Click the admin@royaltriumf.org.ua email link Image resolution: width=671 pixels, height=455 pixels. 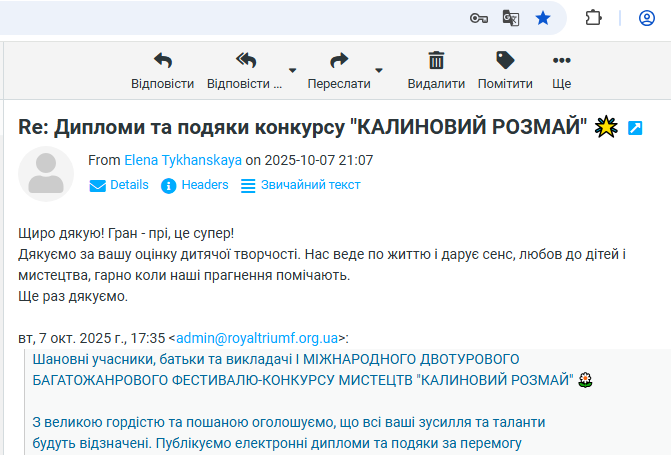point(257,338)
